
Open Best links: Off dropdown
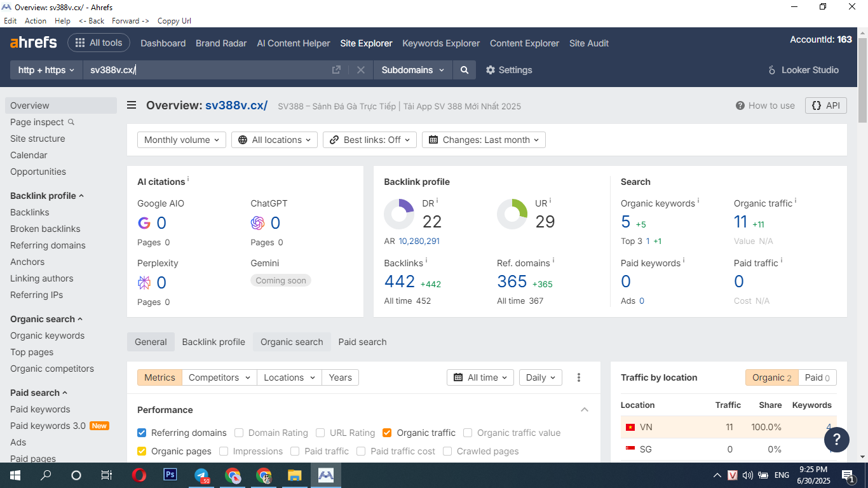click(370, 140)
